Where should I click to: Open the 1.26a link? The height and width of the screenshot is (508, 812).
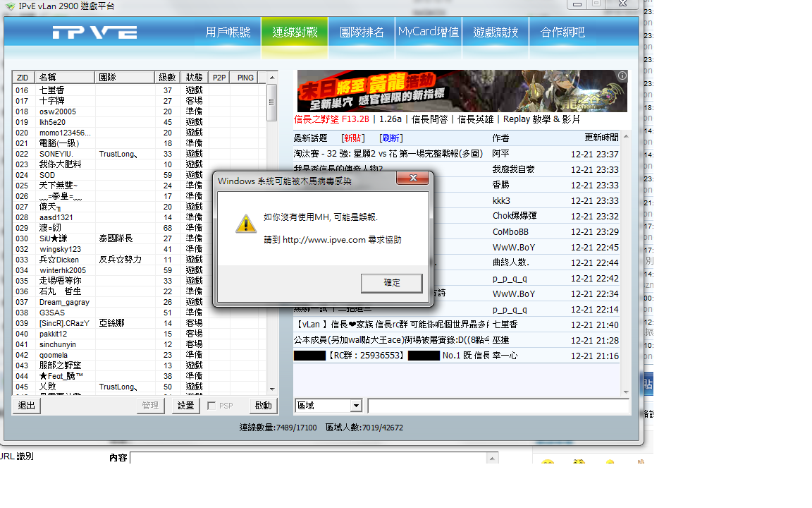[x=390, y=119]
